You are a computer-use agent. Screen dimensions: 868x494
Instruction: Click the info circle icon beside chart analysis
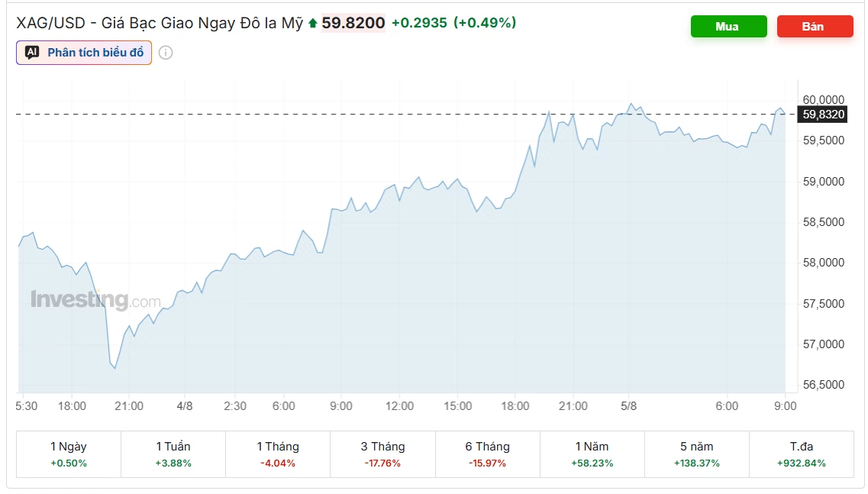(x=166, y=53)
